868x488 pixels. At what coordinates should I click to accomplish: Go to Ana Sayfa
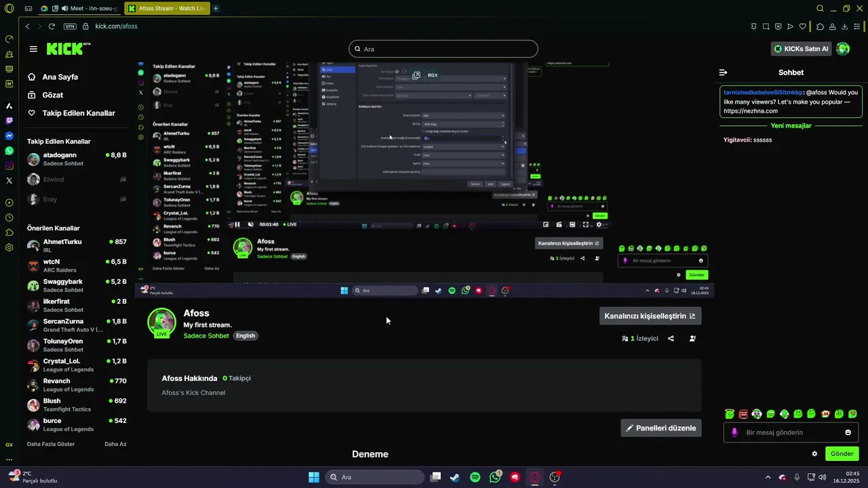[x=60, y=77]
